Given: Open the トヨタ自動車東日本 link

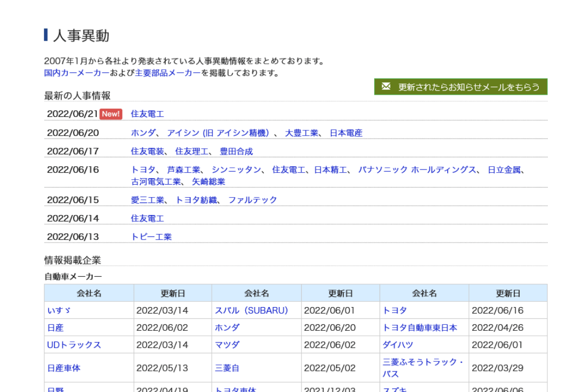Looking at the screenshot, I should (x=420, y=328).
